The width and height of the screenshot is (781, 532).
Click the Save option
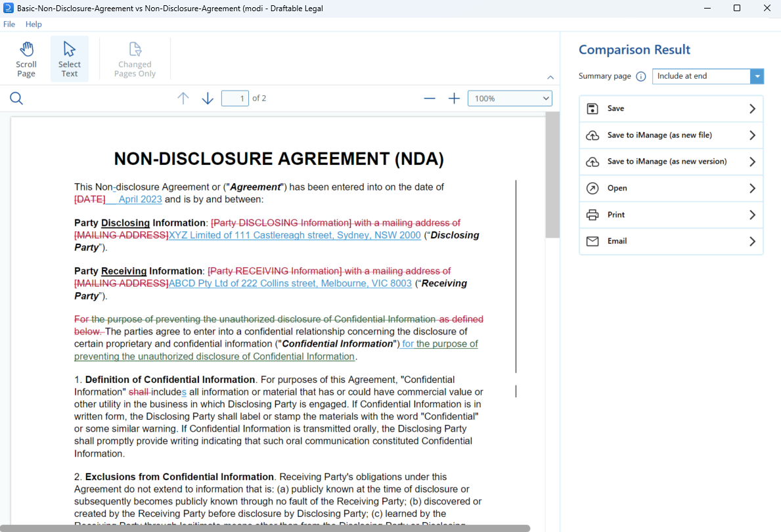[x=671, y=108]
